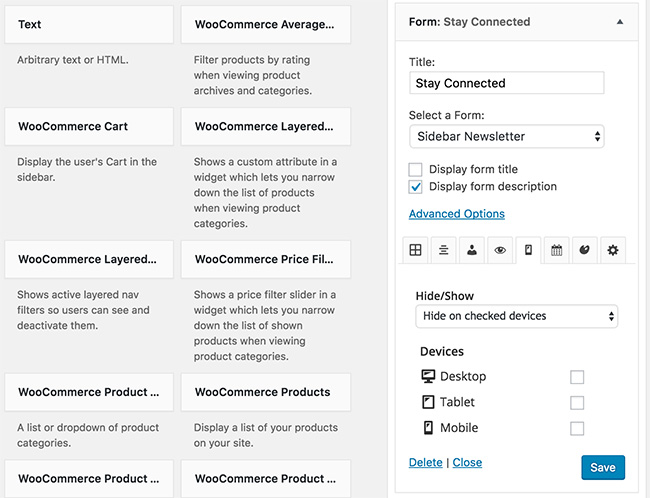Open the columns grid tab icon

click(x=415, y=250)
